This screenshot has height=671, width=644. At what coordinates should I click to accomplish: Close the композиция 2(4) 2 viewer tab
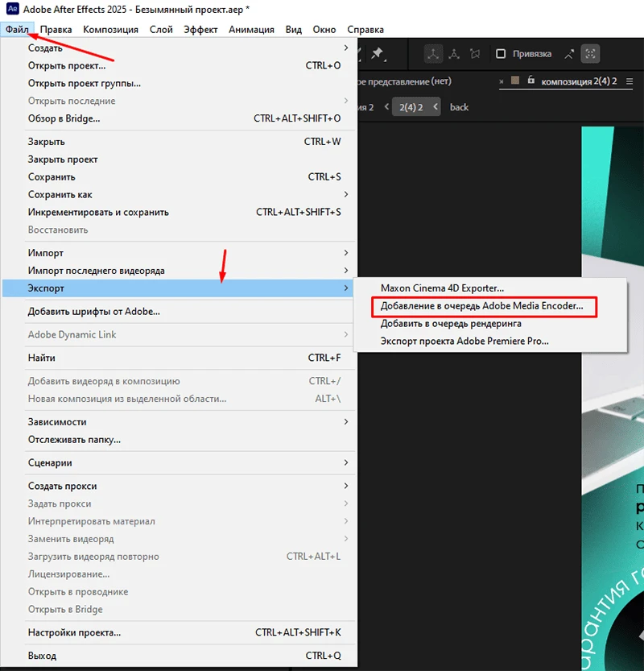[x=502, y=81]
